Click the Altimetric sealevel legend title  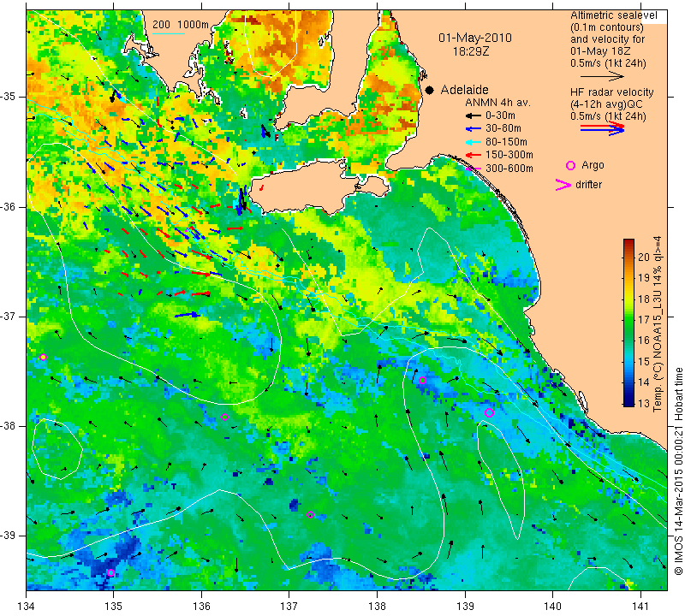click(x=614, y=15)
